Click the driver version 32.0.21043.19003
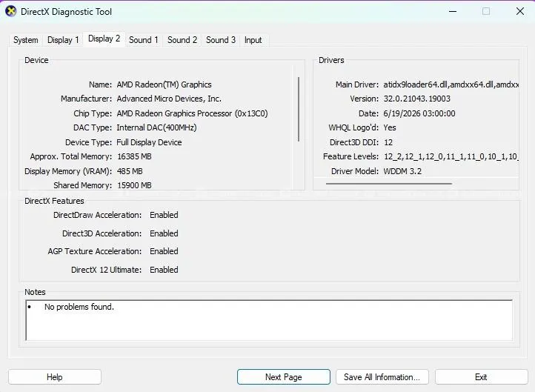 [x=417, y=99]
